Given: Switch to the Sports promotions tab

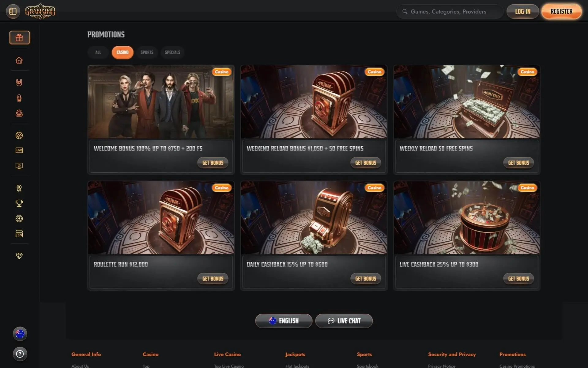Looking at the screenshot, I should 147,52.
